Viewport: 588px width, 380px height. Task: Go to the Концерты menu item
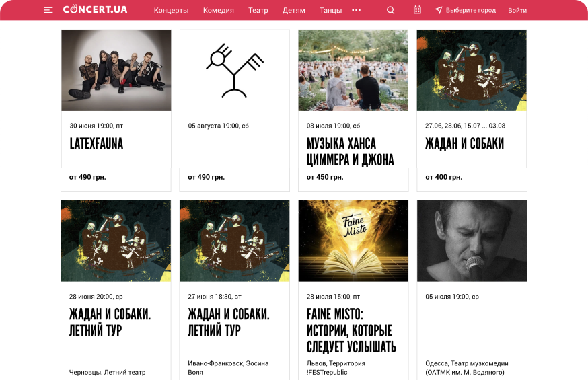(x=171, y=11)
